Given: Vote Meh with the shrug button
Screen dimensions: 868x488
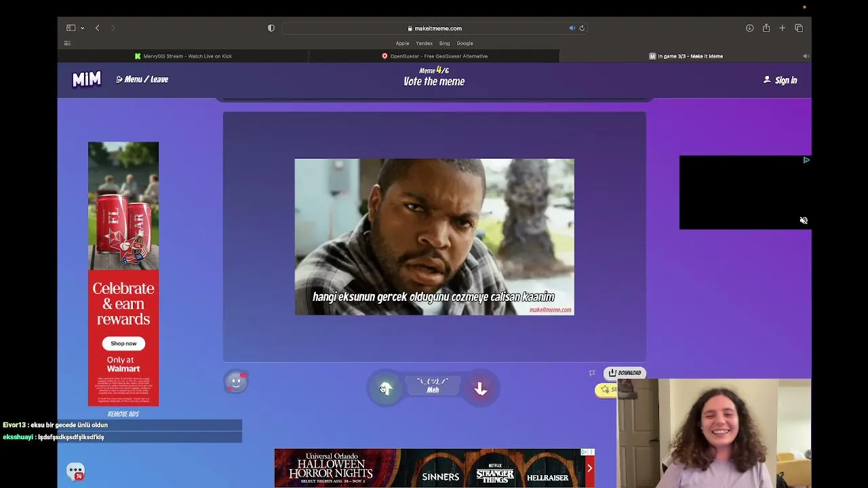Looking at the screenshot, I should point(433,386).
